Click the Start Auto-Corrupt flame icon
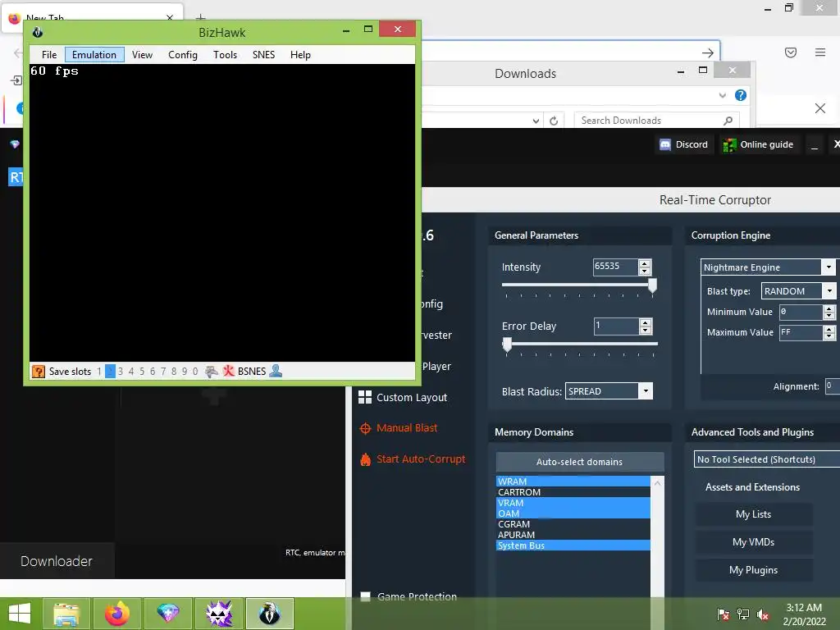 point(365,459)
